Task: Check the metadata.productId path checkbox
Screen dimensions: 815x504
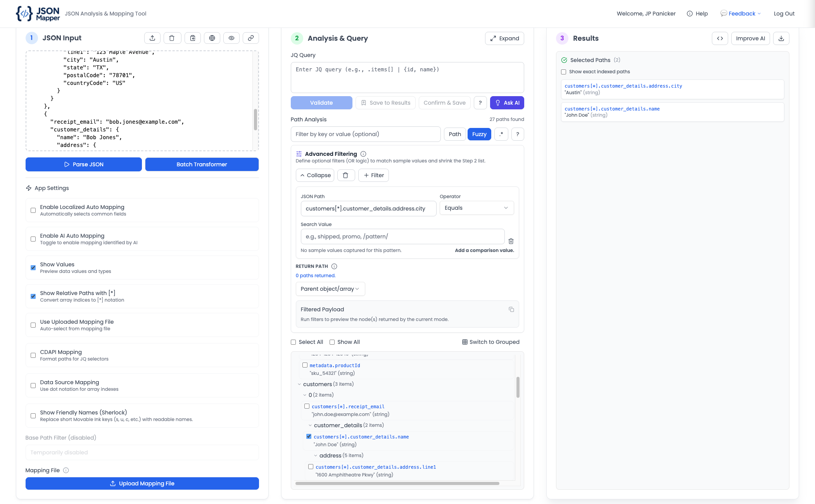Action: (305, 365)
